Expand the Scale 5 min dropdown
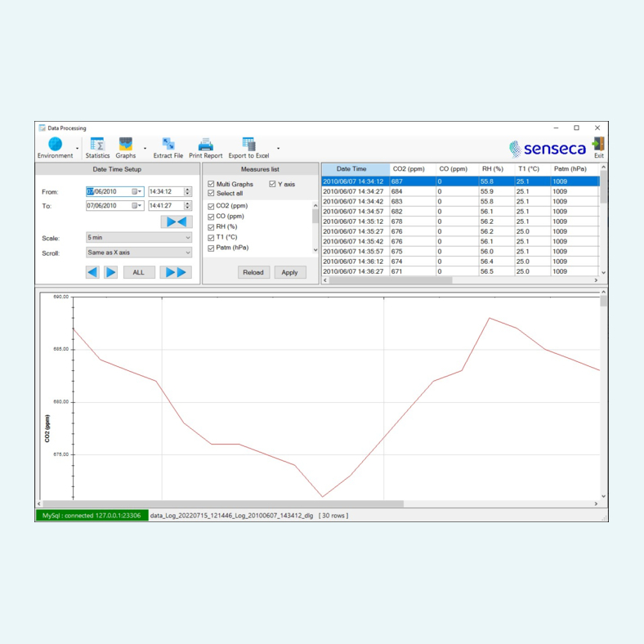The height and width of the screenshot is (644, 644). pos(139,237)
